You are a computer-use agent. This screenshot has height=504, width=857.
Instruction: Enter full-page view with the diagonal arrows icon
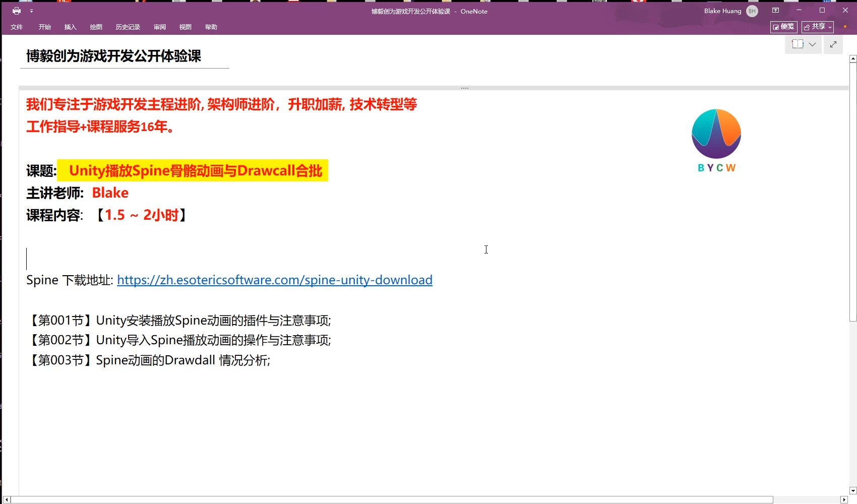point(833,44)
